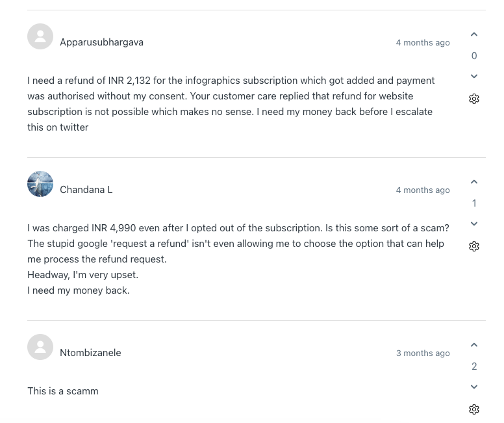This screenshot has width=504, height=423.
Task: Open Ntombizanele's profile name link
Action: tap(90, 353)
